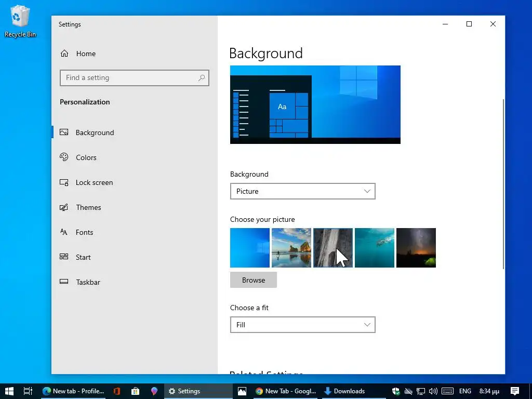Click the ENG language indicator
Screen dimensions: 532x399
[x=465, y=391]
